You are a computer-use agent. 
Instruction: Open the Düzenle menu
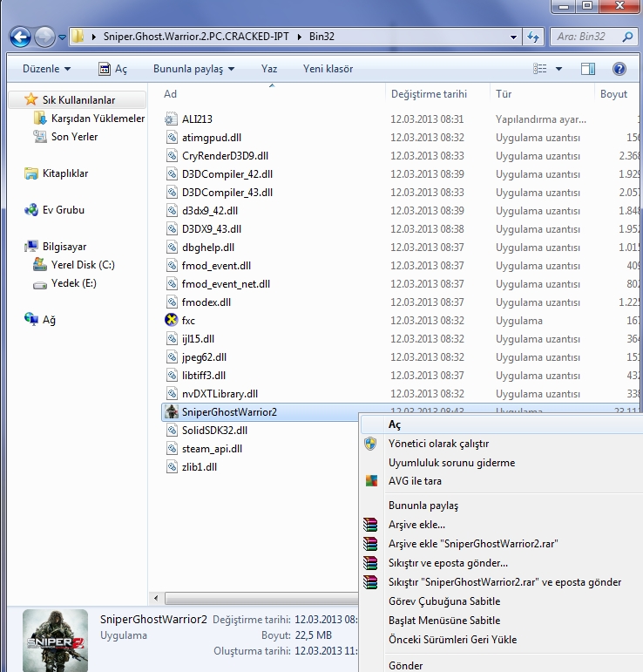click(46, 69)
